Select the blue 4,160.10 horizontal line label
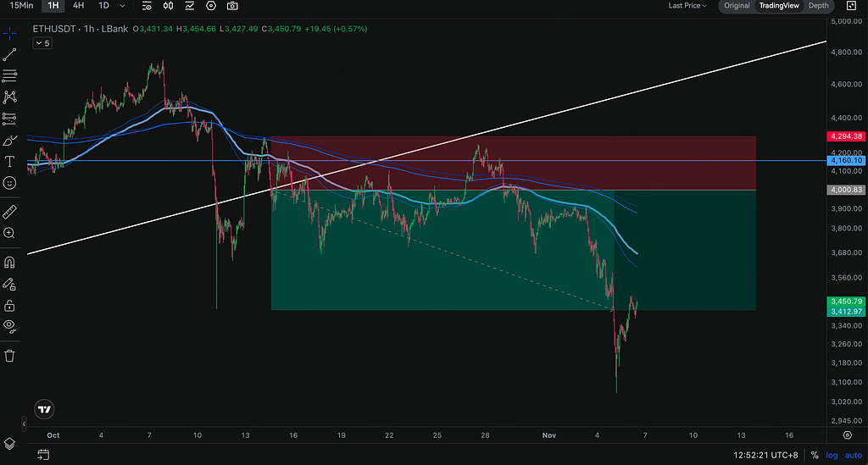The image size is (868, 465). 846,160
